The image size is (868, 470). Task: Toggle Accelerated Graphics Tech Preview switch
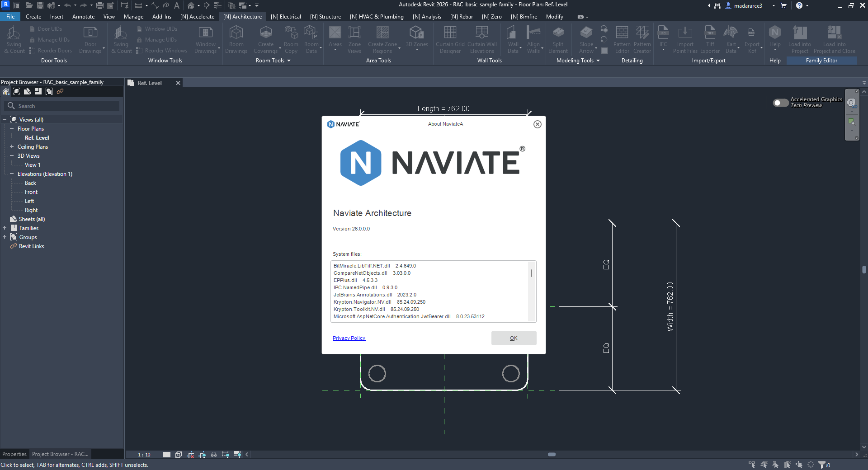(781, 103)
